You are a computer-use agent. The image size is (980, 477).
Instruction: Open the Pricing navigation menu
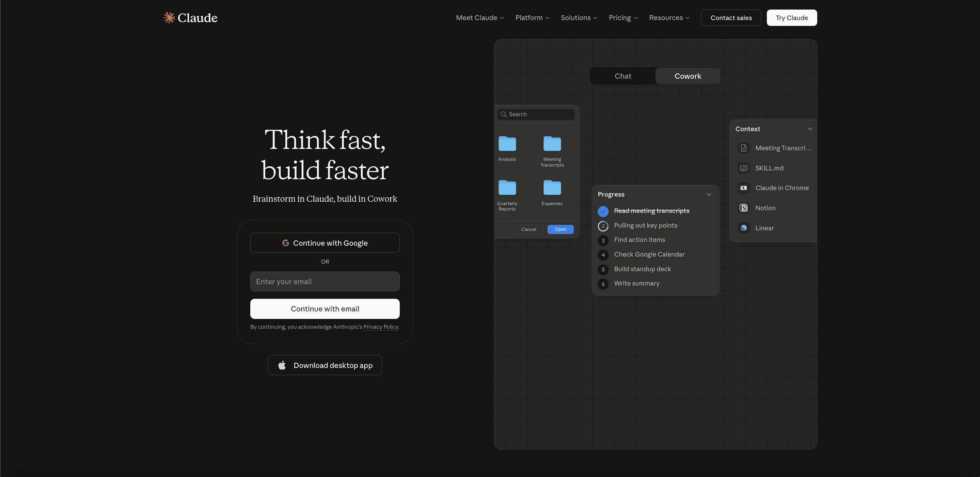pos(623,18)
